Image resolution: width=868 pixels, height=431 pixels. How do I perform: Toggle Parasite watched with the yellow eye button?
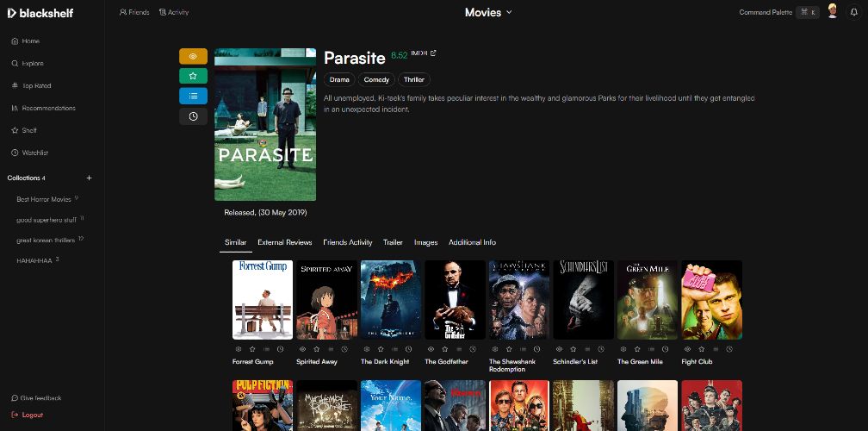tap(193, 56)
